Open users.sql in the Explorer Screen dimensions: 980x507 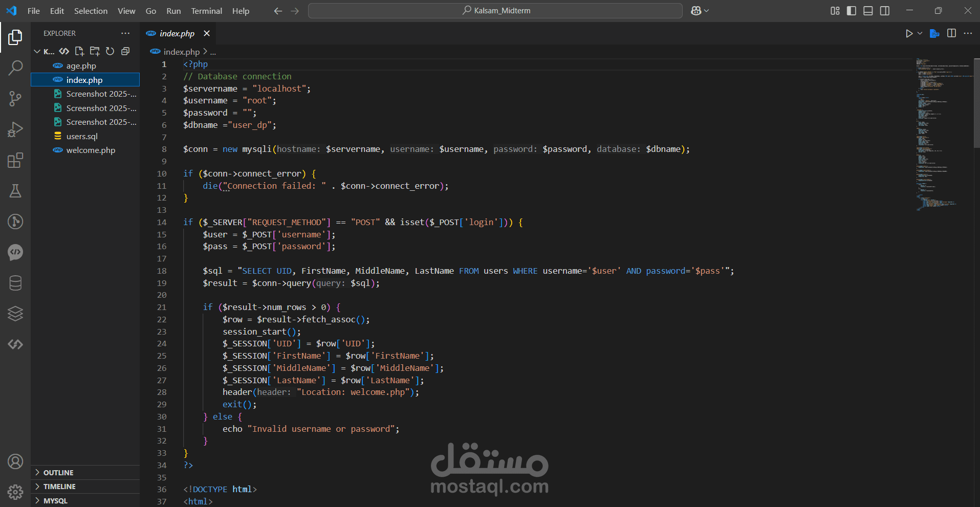85,136
